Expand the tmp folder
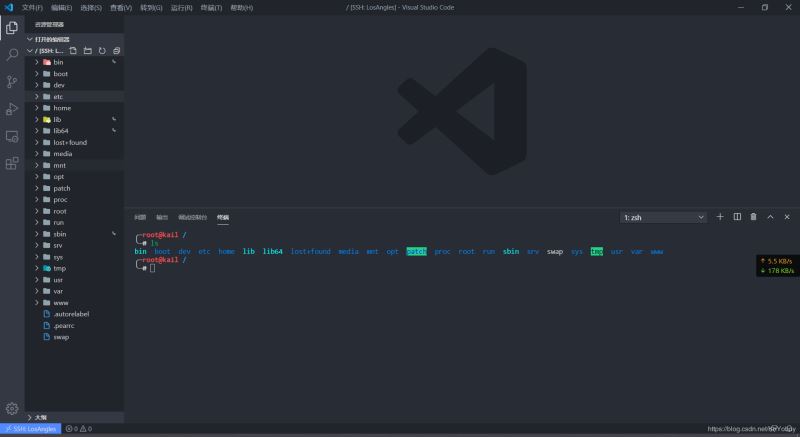The height and width of the screenshot is (437, 800). (74, 268)
